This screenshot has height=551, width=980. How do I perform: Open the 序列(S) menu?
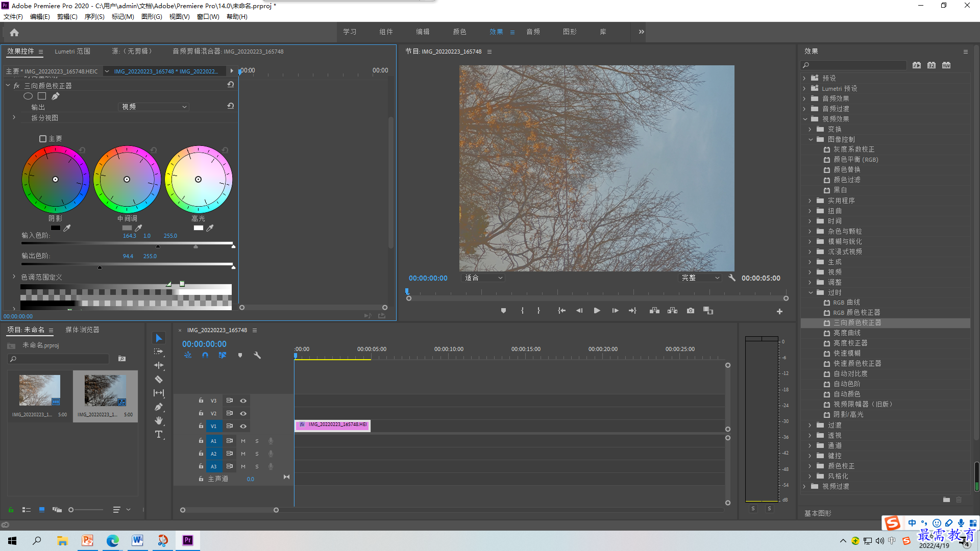(94, 17)
